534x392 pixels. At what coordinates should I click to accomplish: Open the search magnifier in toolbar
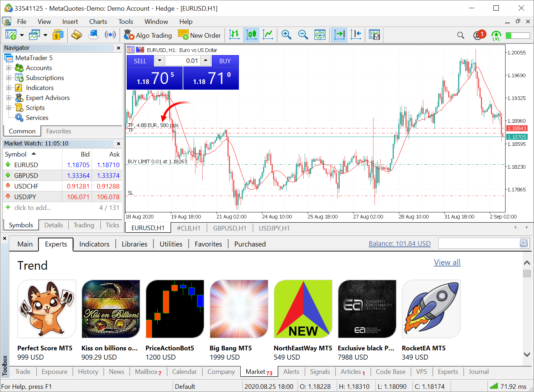coord(461,35)
